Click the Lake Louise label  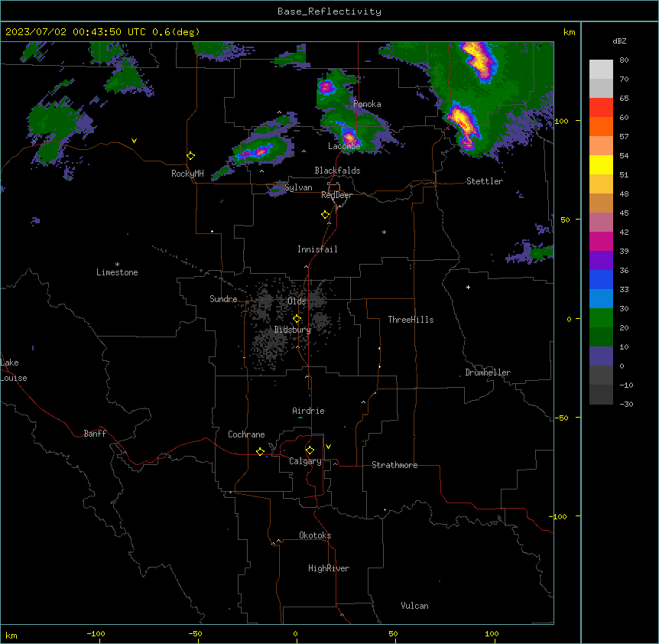click(x=12, y=370)
